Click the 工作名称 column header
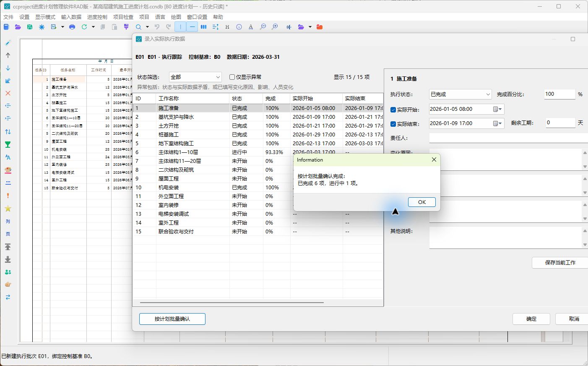Screen dimensions: 588x366 coord(193,99)
